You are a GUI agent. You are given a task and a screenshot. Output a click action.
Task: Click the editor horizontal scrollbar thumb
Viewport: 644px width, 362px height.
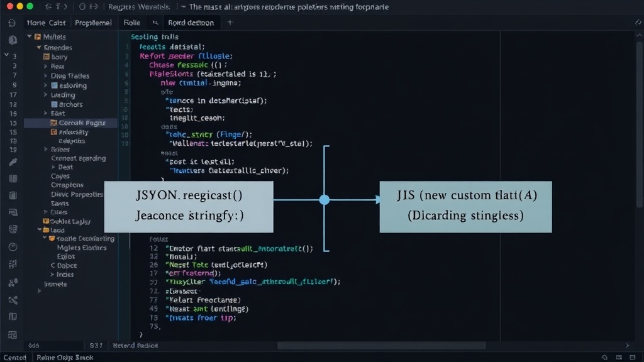click(382, 346)
